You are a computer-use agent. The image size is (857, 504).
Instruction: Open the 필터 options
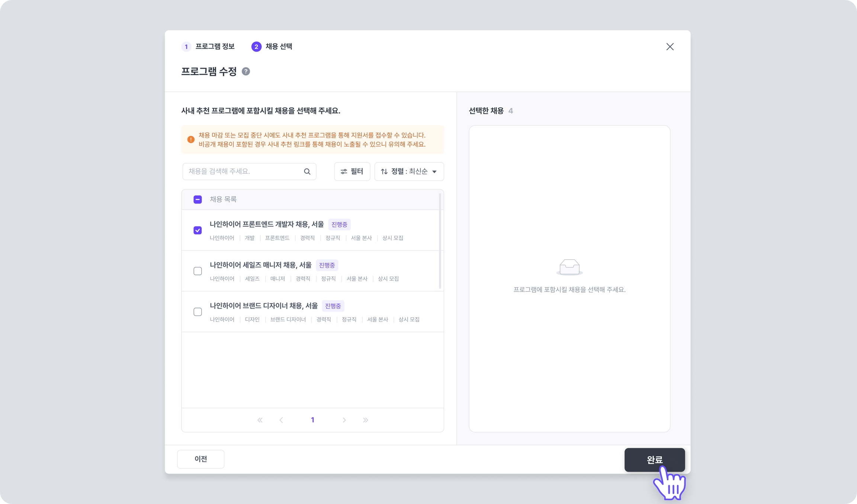click(352, 171)
